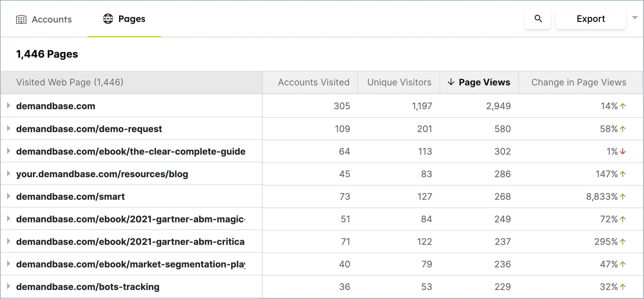Click the 295% change value
Viewport: 644px width, 299px height.
click(x=606, y=242)
